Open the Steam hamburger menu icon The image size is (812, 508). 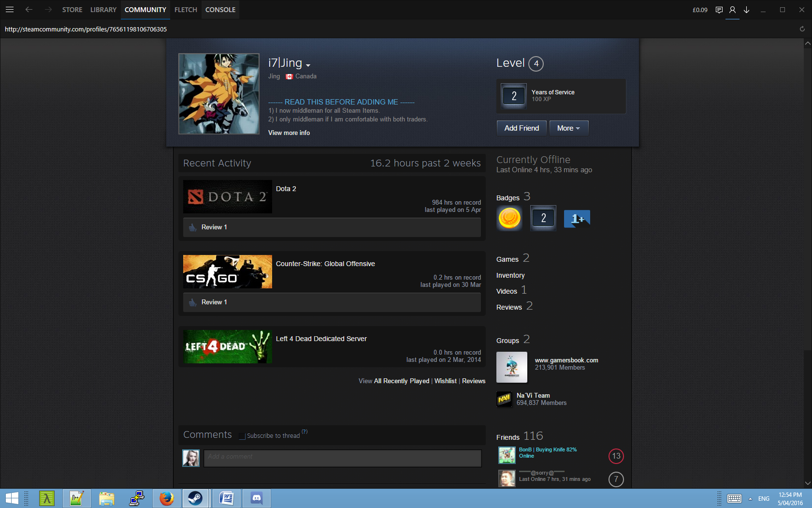point(10,10)
